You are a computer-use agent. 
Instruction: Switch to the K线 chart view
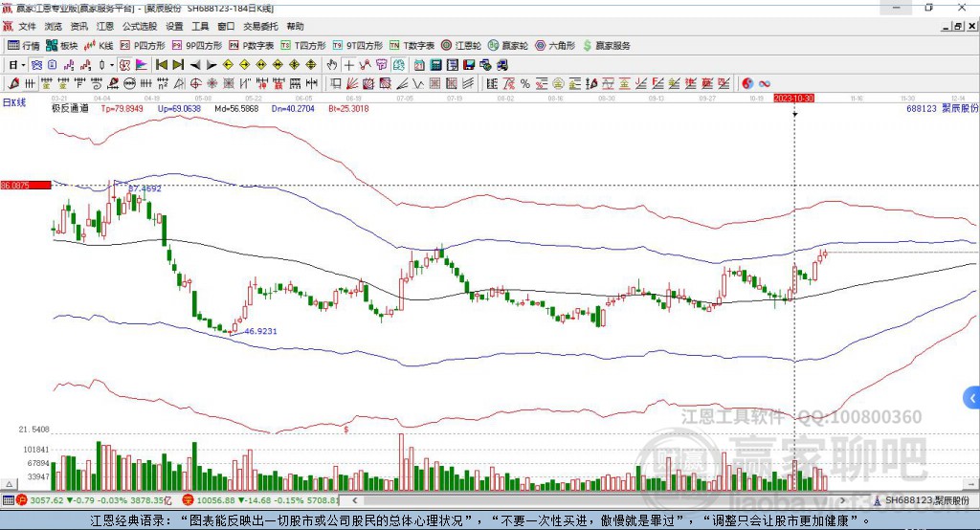(x=99, y=46)
